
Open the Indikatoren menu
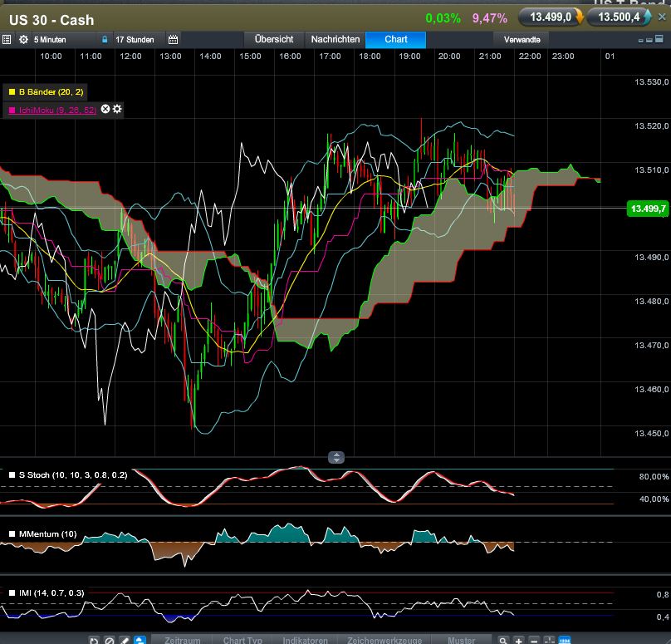click(305, 640)
